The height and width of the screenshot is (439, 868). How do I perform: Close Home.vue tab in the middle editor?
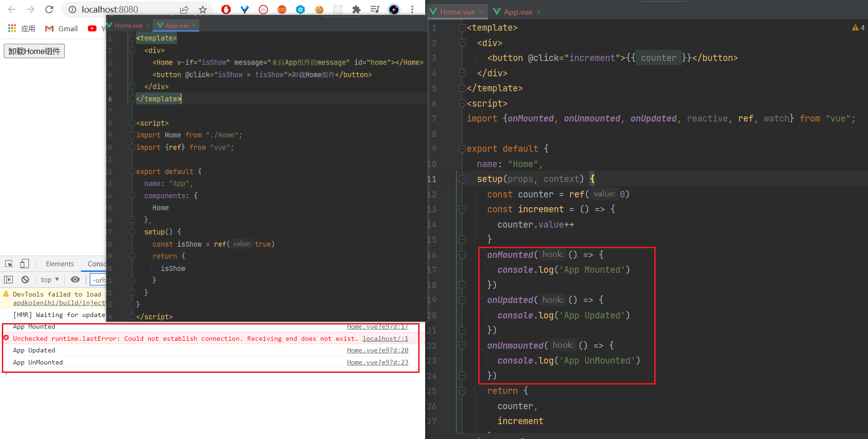(148, 26)
